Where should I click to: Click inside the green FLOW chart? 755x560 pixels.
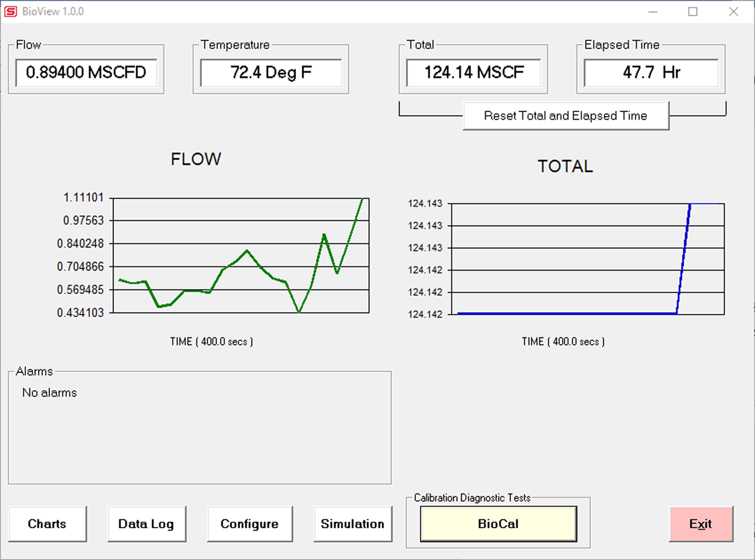(241, 256)
